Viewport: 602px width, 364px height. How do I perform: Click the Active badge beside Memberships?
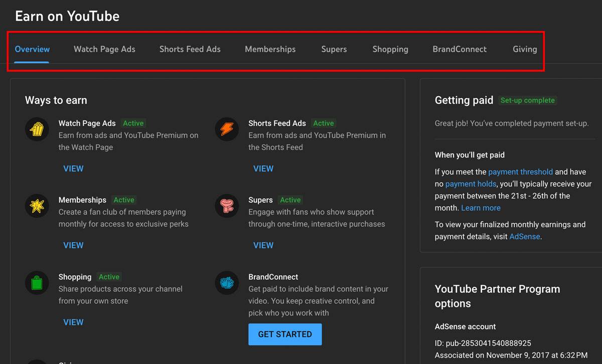pyautogui.click(x=124, y=200)
